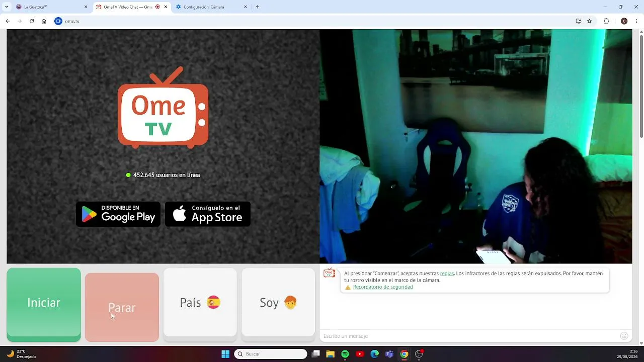Open the App Store download badge
This screenshot has height=362, width=644.
208,214
